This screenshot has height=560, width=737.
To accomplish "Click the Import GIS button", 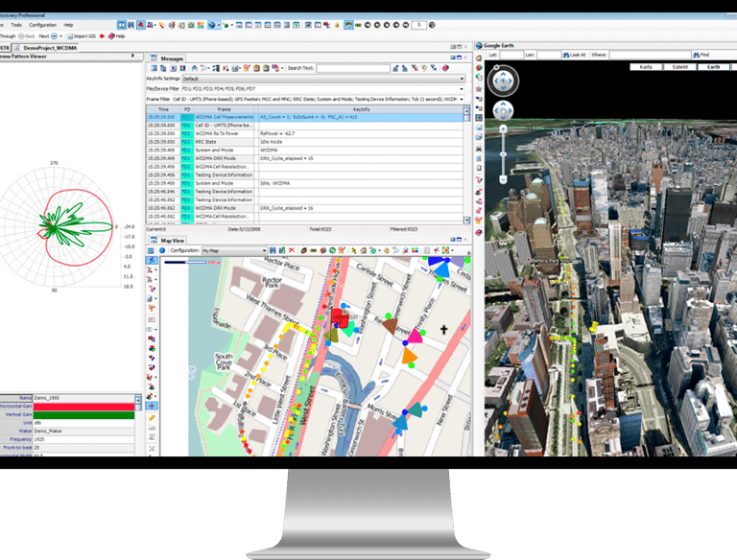I will (x=82, y=35).
